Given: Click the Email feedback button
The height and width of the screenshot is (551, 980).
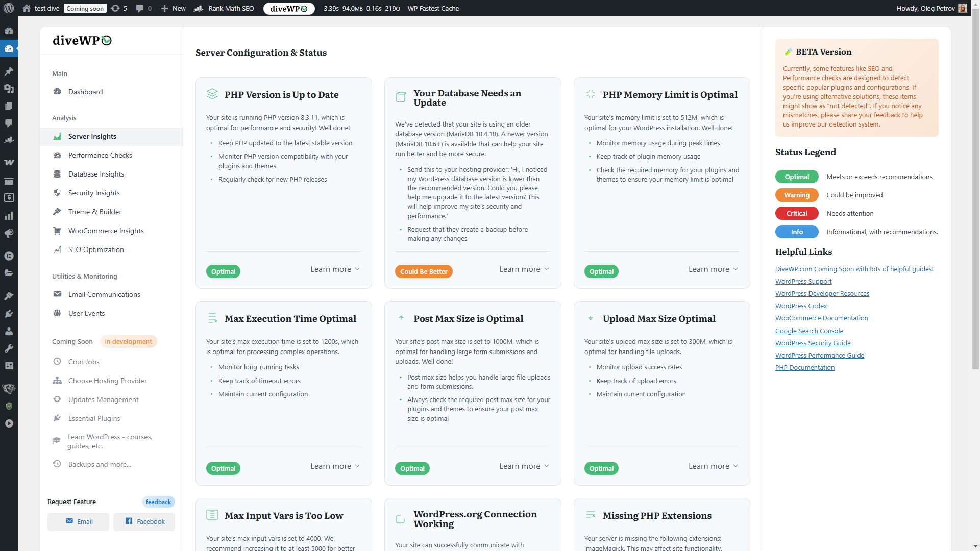Looking at the screenshot, I should tap(78, 521).
